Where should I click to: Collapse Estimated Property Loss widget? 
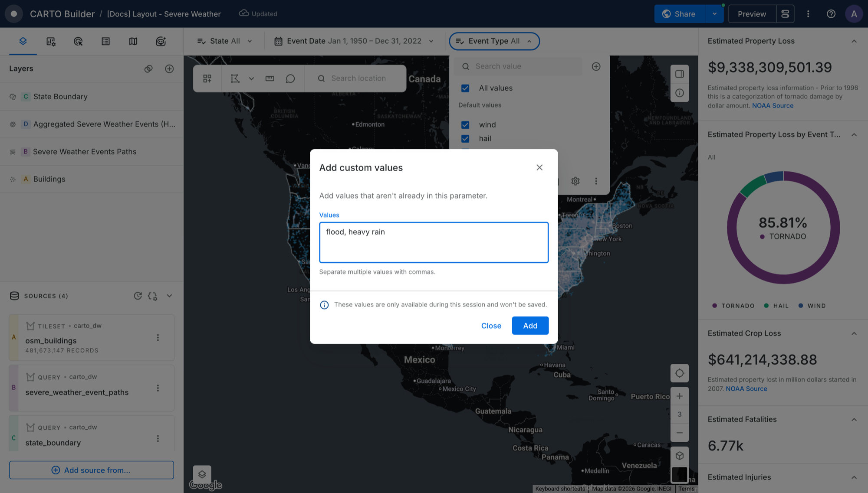pyautogui.click(x=854, y=41)
